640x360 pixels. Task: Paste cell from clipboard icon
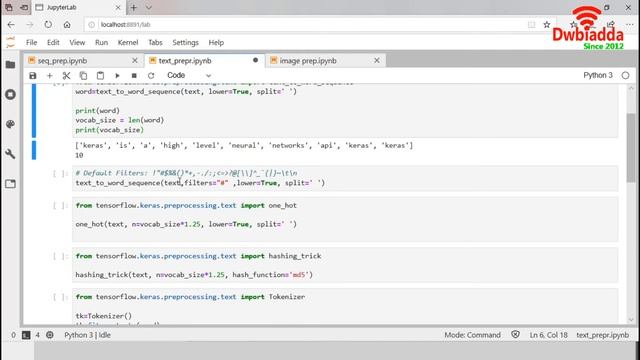pos(100,76)
